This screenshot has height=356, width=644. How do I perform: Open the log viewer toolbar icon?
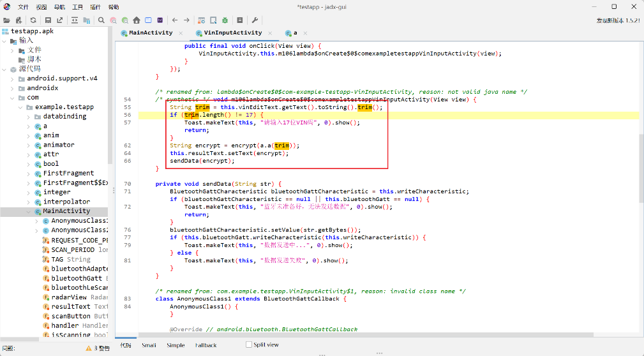(240, 20)
